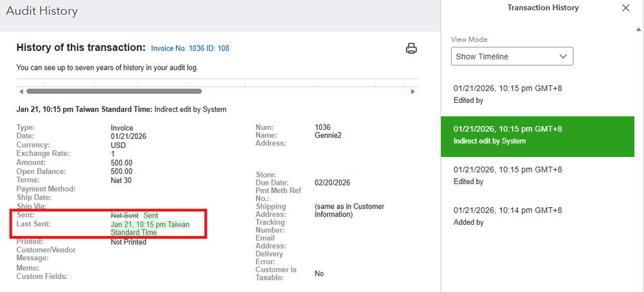Click the horizontal scrollbar thumb
644x292 pixels.
click(114, 92)
